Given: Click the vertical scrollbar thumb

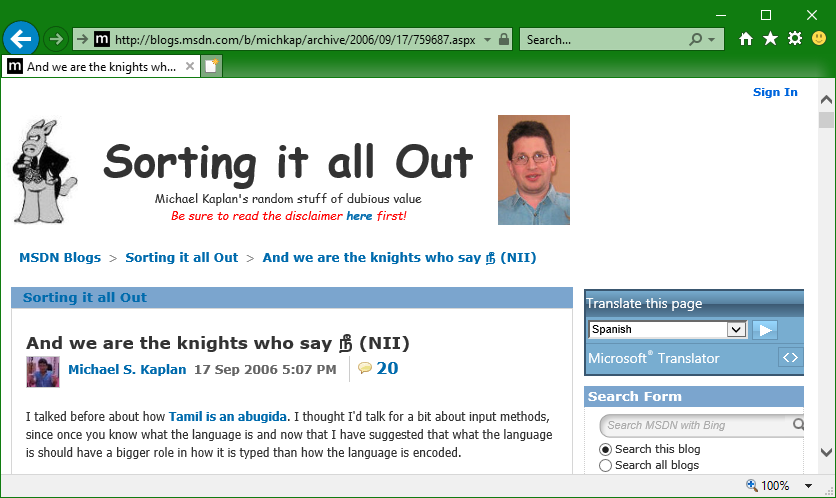Looking at the screenshot, I should 826,120.
